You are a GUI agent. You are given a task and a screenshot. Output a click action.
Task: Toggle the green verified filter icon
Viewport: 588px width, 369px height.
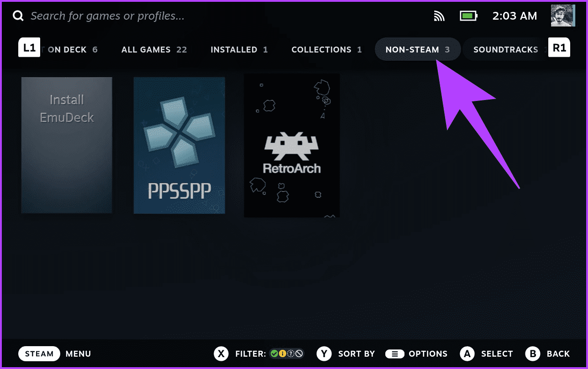click(274, 353)
